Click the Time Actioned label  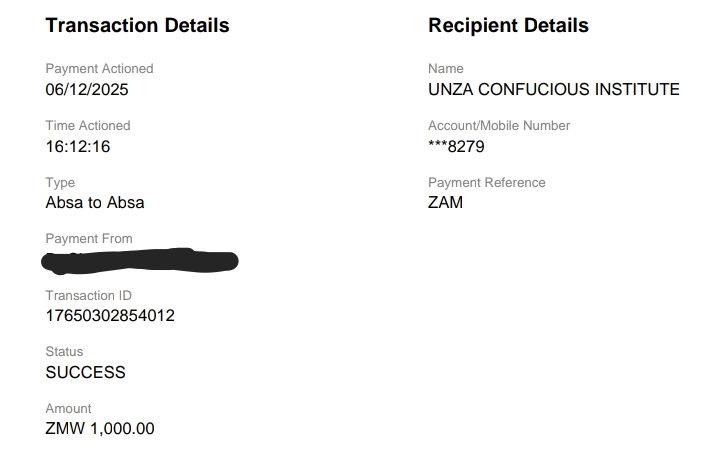pos(88,126)
